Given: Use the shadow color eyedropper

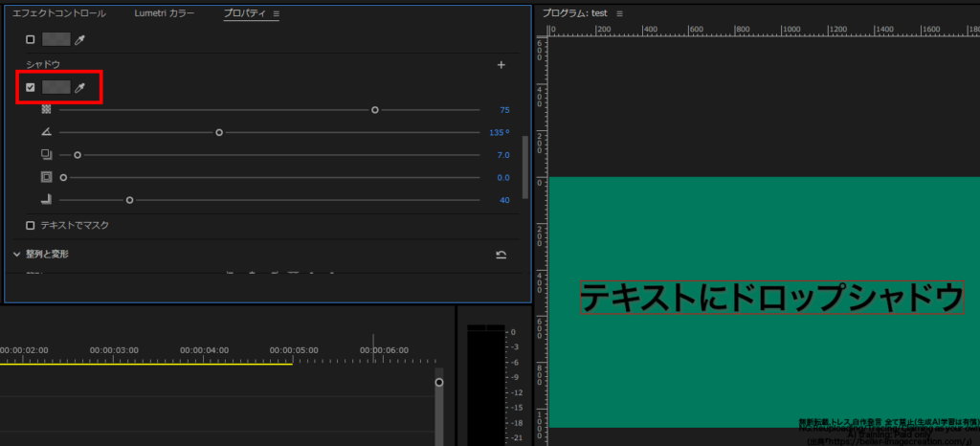Looking at the screenshot, I should pyautogui.click(x=79, y=87).
